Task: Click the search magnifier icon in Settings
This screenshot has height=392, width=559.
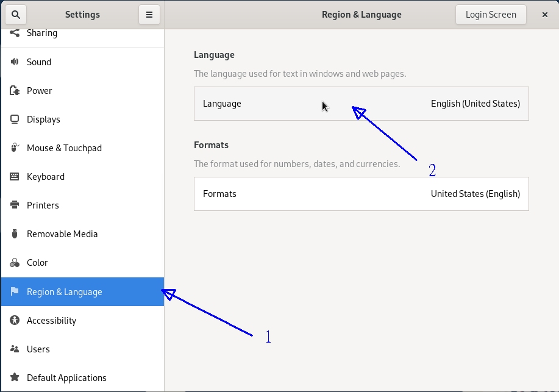Action: coord(15,15)
